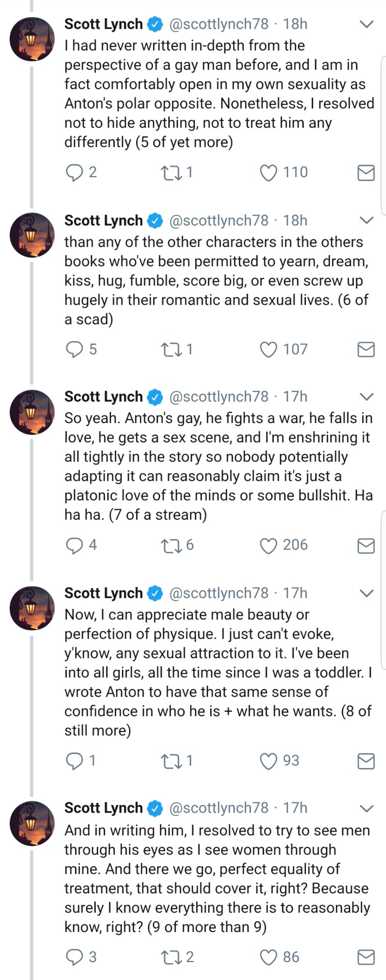Image resolution: width=386 pixels, height=980 pixels.
Task: Reply to the '9 of more than 9' tweet
Action: pyautogui.click(x=74, y=957)
